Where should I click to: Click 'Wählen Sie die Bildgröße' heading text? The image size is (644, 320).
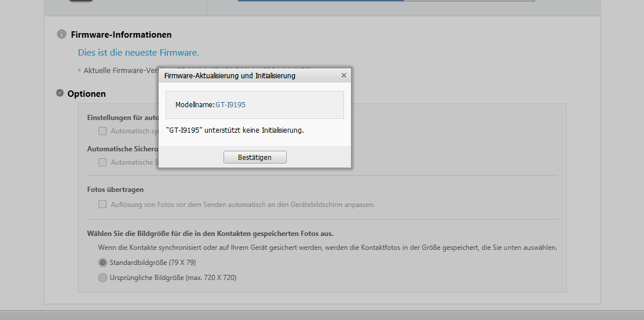coord(210,234)
